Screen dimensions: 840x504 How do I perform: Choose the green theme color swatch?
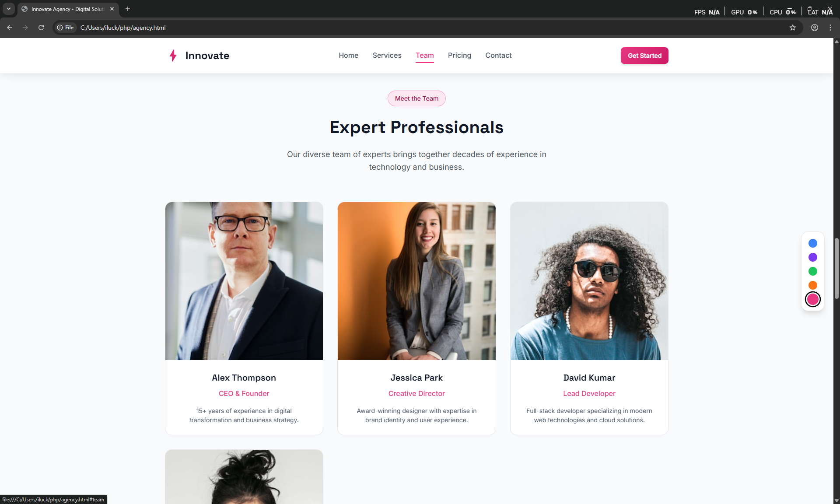click(813, 271)
